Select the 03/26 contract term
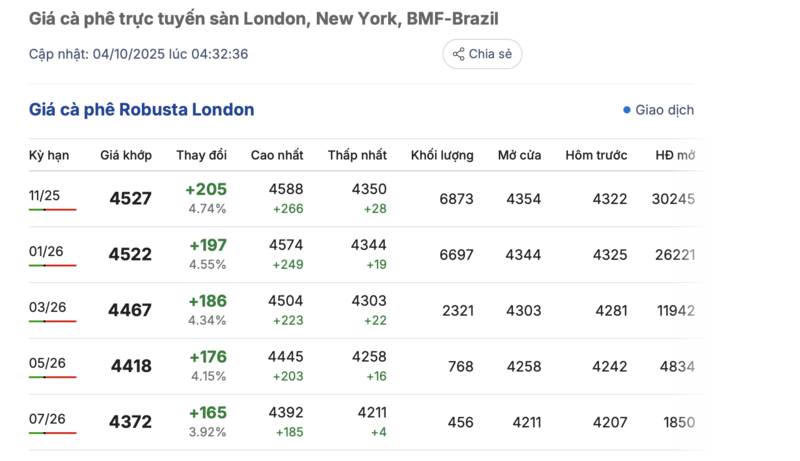The height and width of the screenshot is (461, 800). [x=47, y=308]
